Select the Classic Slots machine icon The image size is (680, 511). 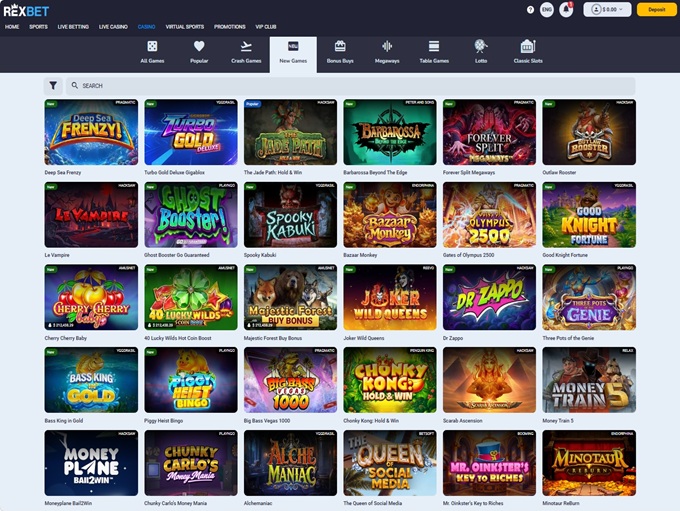coord(528,46)
